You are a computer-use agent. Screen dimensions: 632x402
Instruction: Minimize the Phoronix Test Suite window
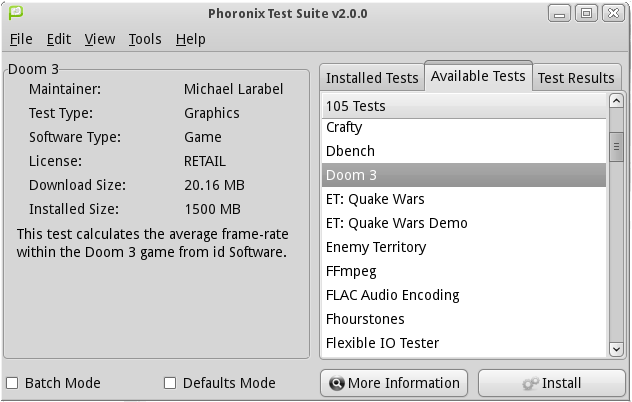tap(559, 13)
